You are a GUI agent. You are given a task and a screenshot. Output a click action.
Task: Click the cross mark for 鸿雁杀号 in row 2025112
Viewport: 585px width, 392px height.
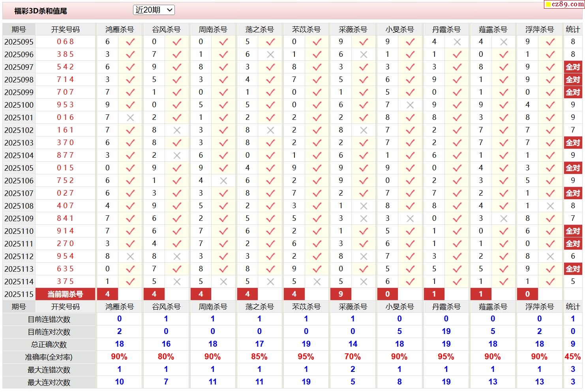tap(130, 256)
